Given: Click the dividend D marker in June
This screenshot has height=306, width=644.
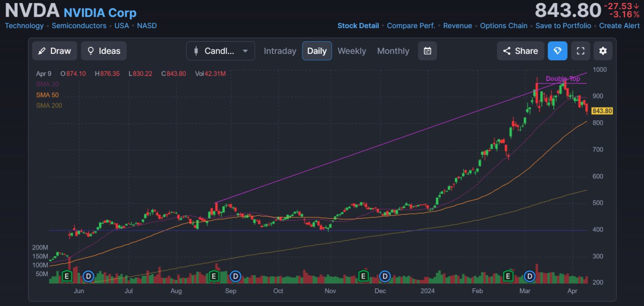Looking at the screenshot, I should (x=89, y=276).
